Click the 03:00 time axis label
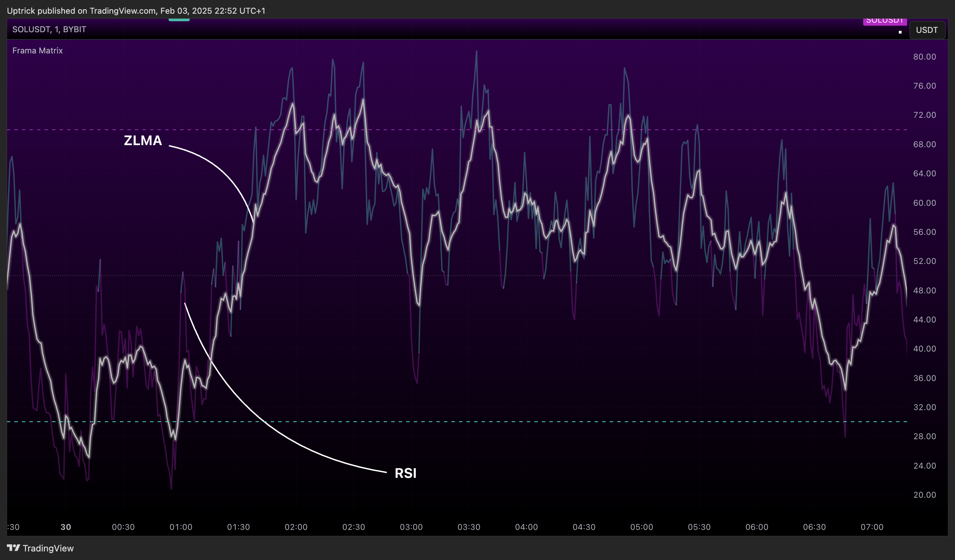955x560 pixels. pos(411,527)
